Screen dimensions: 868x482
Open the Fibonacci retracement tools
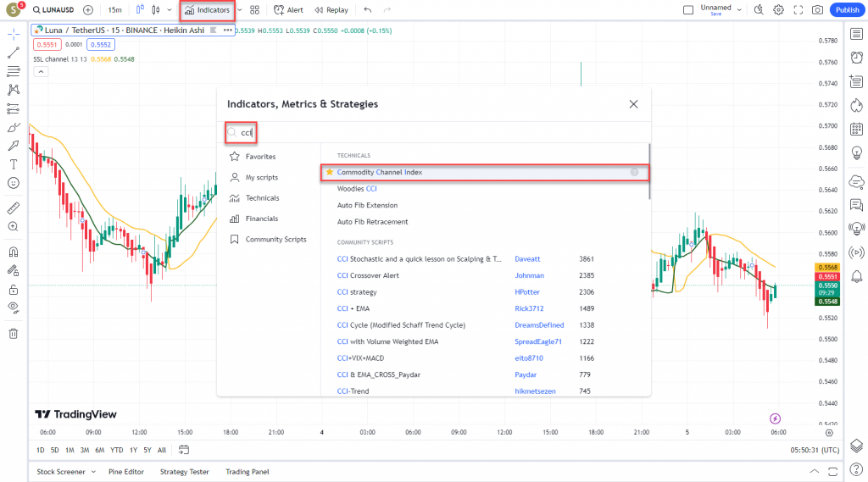[14, 71]
